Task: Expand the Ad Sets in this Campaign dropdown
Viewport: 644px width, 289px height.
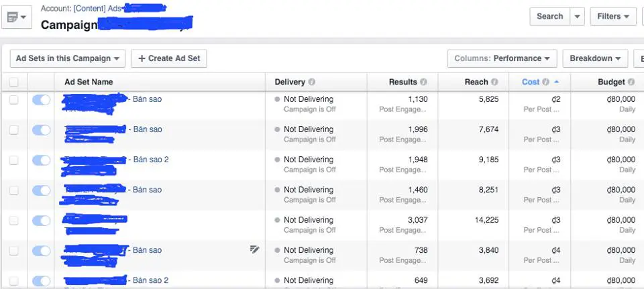Action: point(67,58)
